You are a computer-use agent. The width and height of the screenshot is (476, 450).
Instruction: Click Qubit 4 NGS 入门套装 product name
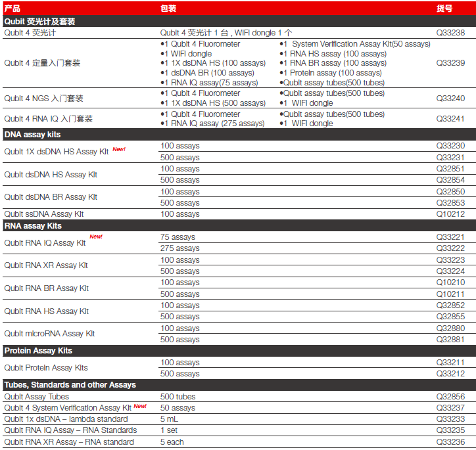coord(43,99)
